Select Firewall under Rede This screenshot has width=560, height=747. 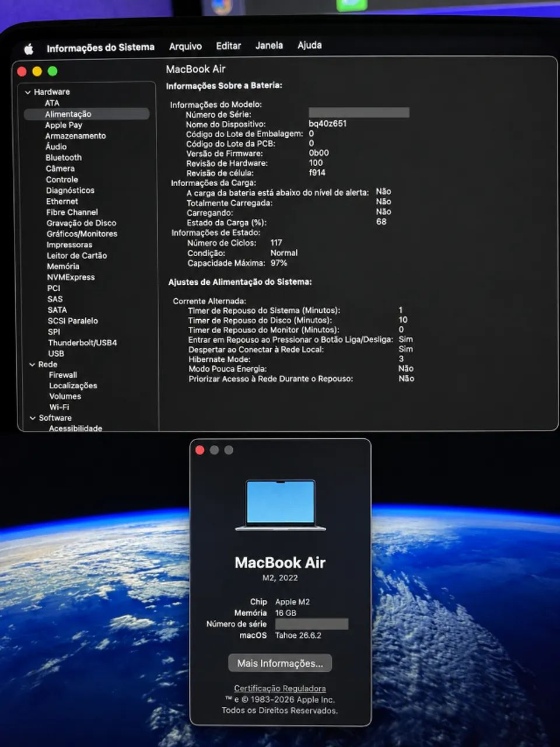pyautogui.click(x=63, y=375)
